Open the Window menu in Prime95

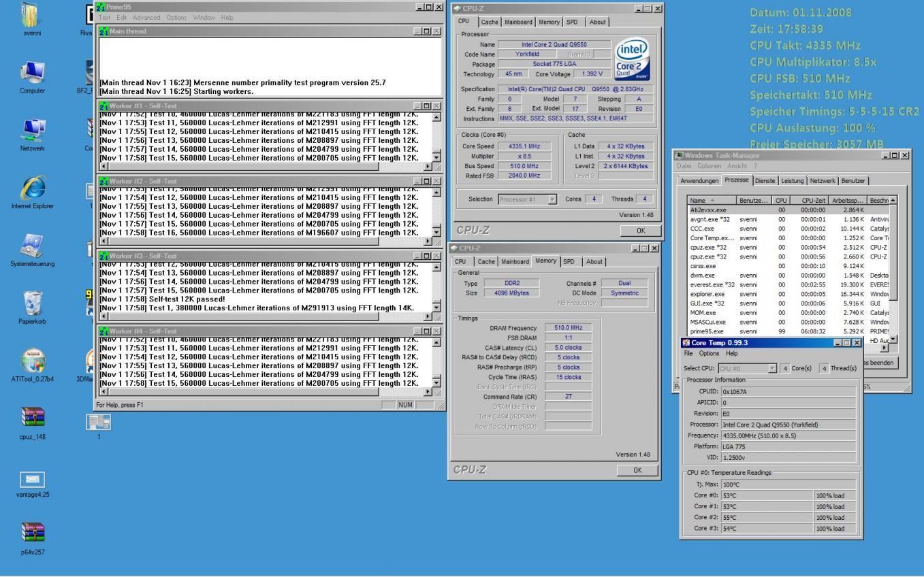coord(205,17)
